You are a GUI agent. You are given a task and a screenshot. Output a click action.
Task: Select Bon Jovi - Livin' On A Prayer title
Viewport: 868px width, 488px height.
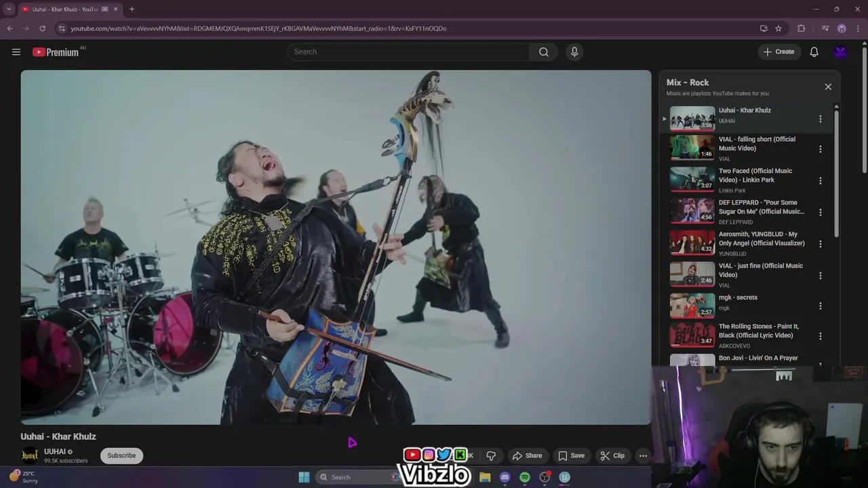[758, 358]
